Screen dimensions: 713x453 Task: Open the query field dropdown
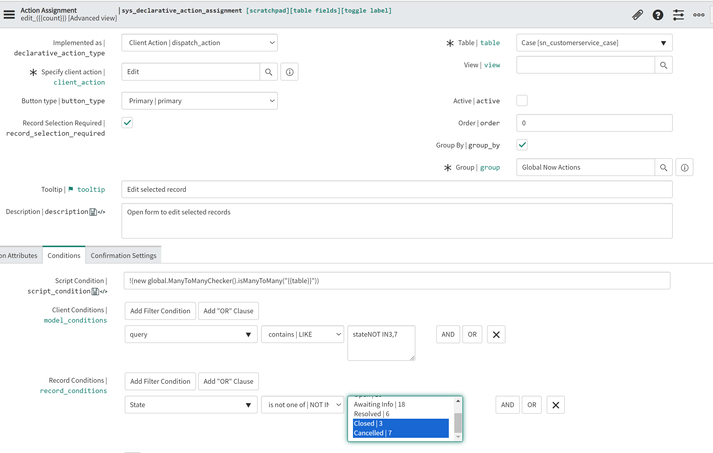[x=191, y=334]
